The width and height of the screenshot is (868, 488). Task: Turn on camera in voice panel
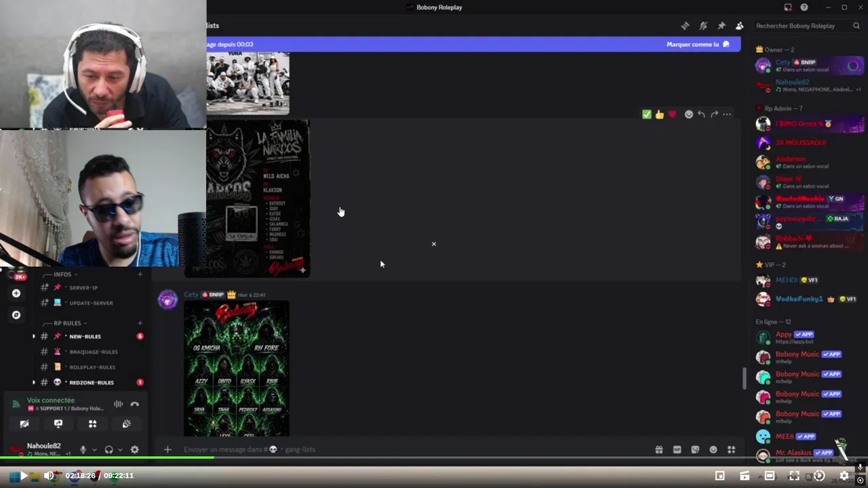pos(24,424)
